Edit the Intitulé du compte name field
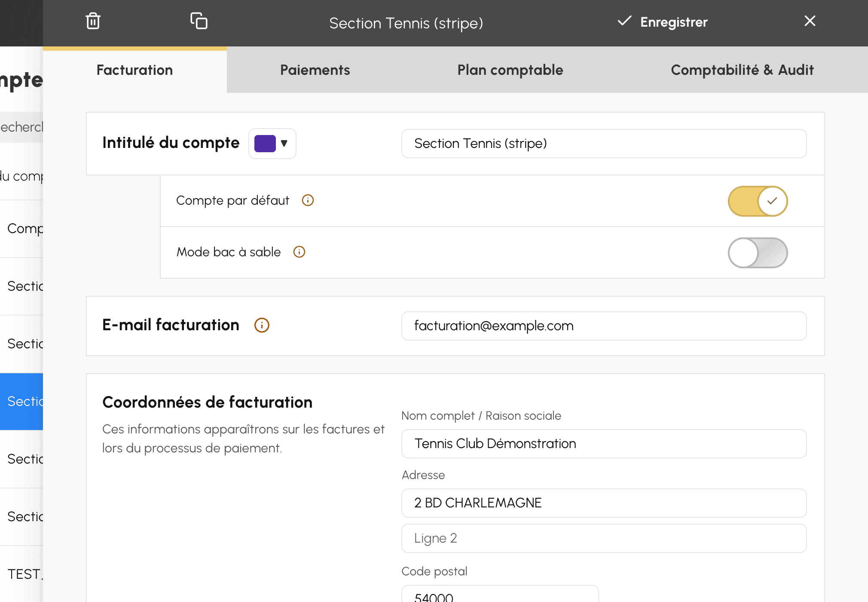868x602 pixels. 604,144
